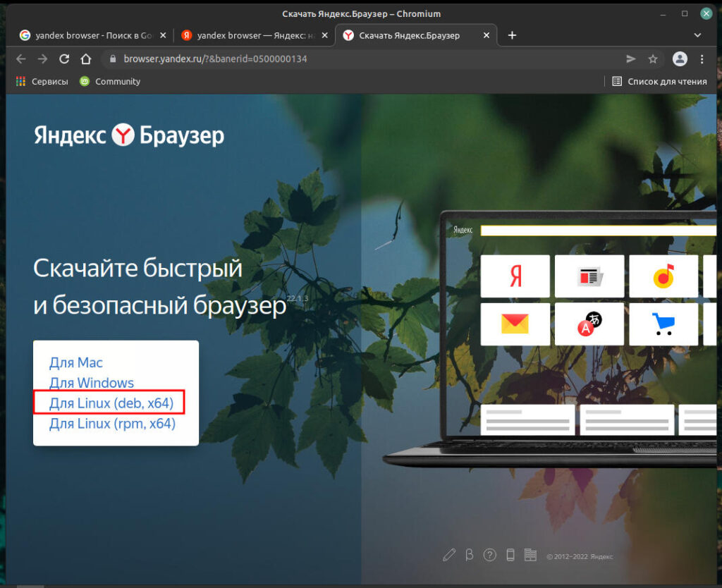Go to the browser home page

click(85, 59)
